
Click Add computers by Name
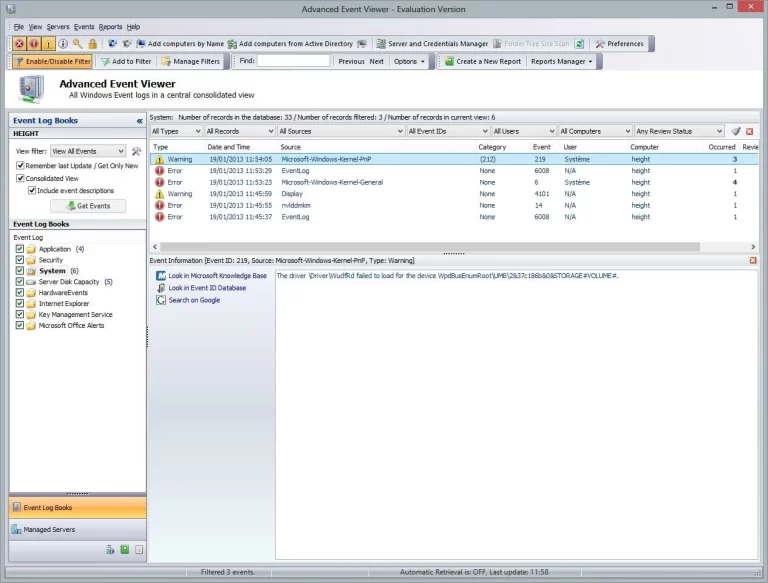point(180,44)
